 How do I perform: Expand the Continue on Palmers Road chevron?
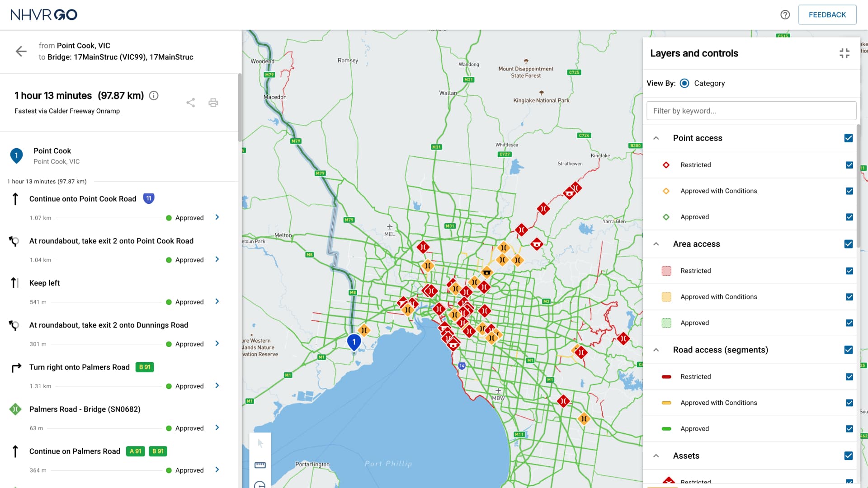(217, 469)
